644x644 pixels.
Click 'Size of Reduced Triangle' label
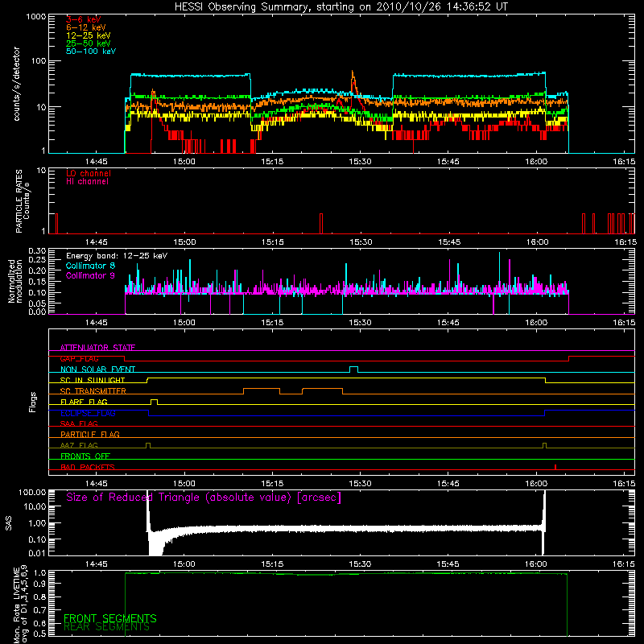tap(204, 497)
